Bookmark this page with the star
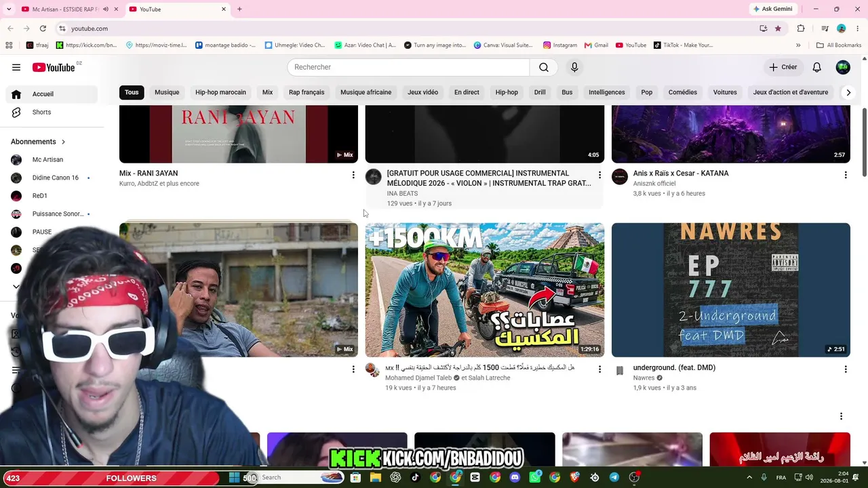The image size is (868, 488). tap(778, 28)
